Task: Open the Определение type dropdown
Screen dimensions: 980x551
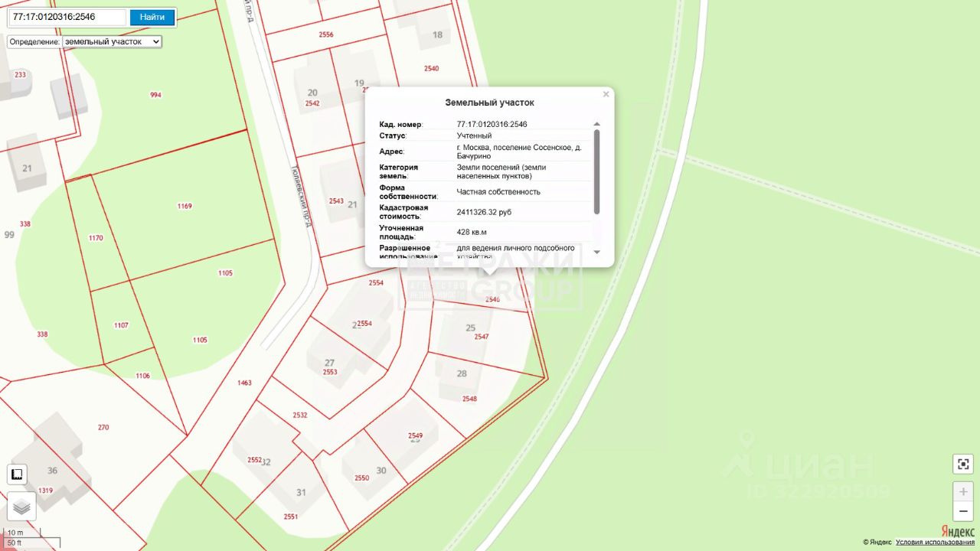Action: click(112, 41)
